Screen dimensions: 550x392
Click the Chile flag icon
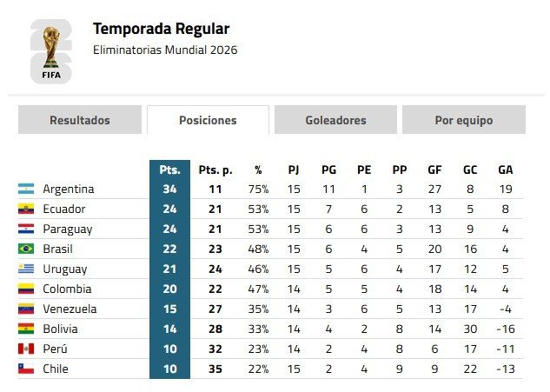coord(26,369)
